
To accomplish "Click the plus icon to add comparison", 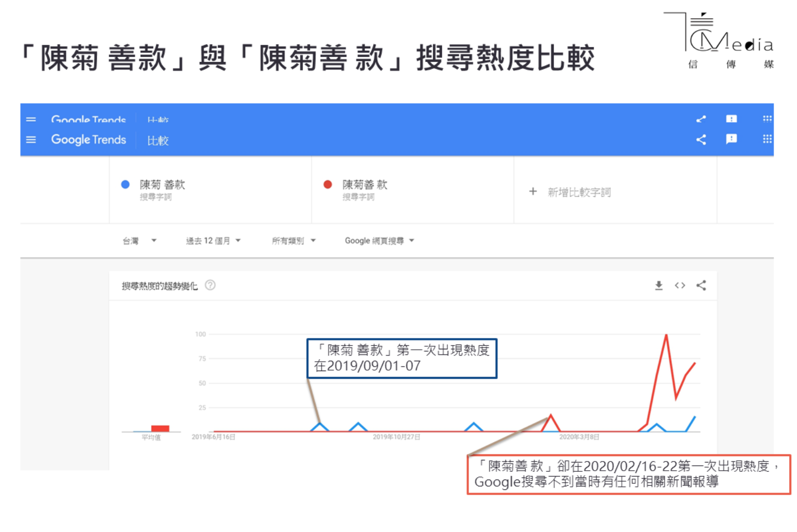I will tap(533, 192).
